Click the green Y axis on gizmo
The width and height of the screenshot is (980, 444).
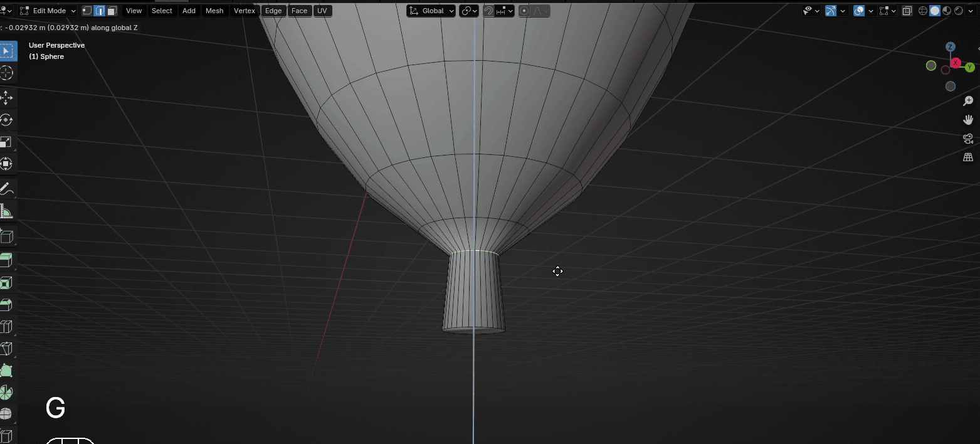click(x=969, y=67)
